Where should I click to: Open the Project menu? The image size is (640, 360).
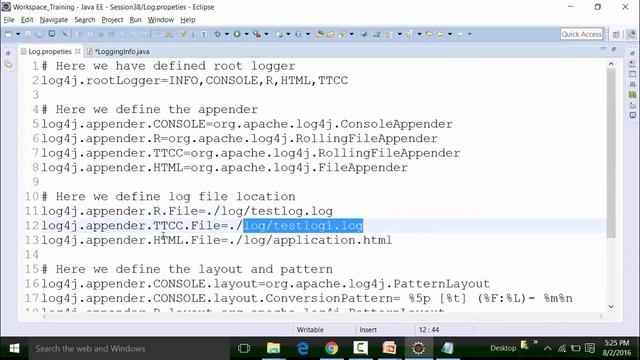[112, 20]
